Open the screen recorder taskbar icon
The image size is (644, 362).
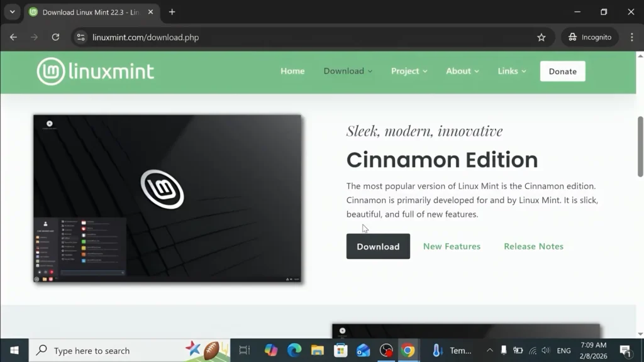click(386, 351)
